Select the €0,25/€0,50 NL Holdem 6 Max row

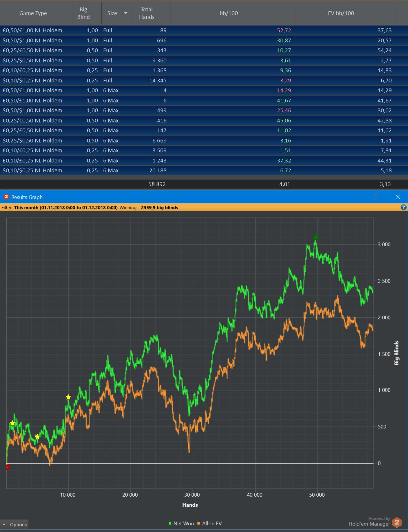click(204, 120)
